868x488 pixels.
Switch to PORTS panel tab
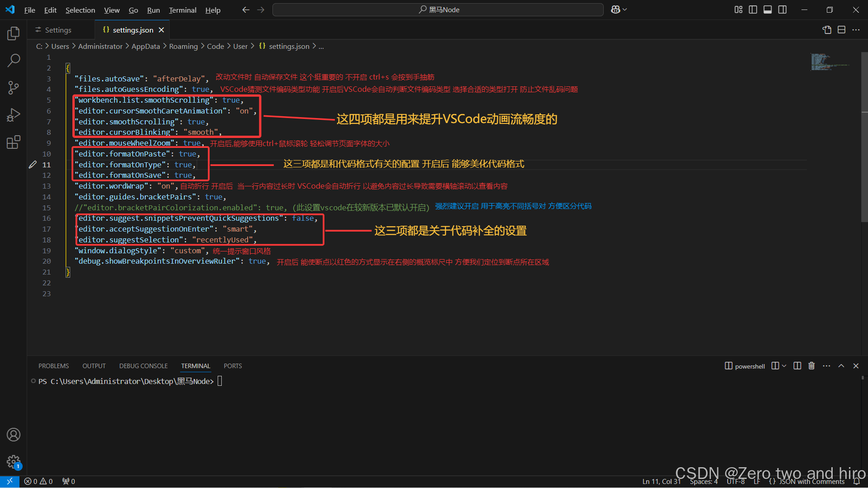click(x=233, y=366)
